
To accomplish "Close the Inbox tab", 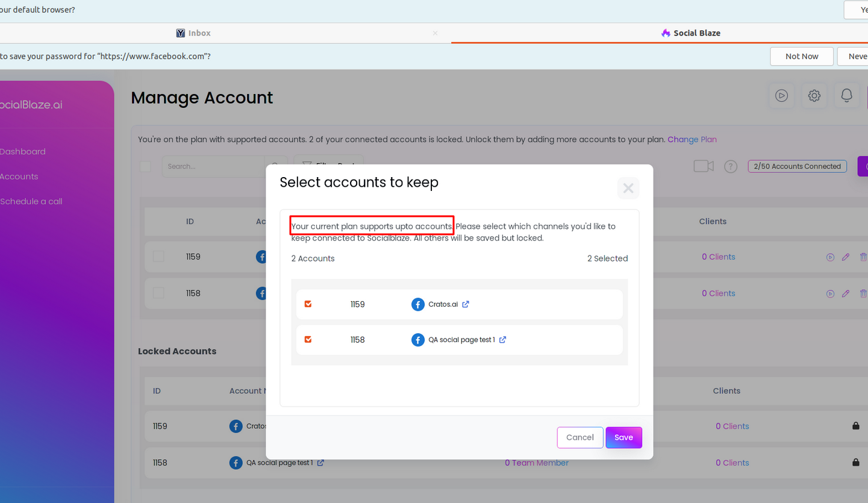I will pos(436,33).
